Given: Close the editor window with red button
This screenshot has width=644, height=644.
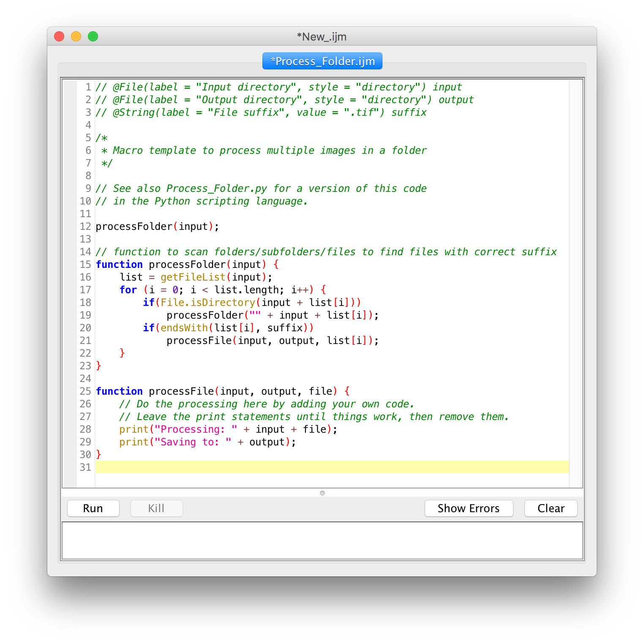Looking at the screenshot, I should [59, 36].
